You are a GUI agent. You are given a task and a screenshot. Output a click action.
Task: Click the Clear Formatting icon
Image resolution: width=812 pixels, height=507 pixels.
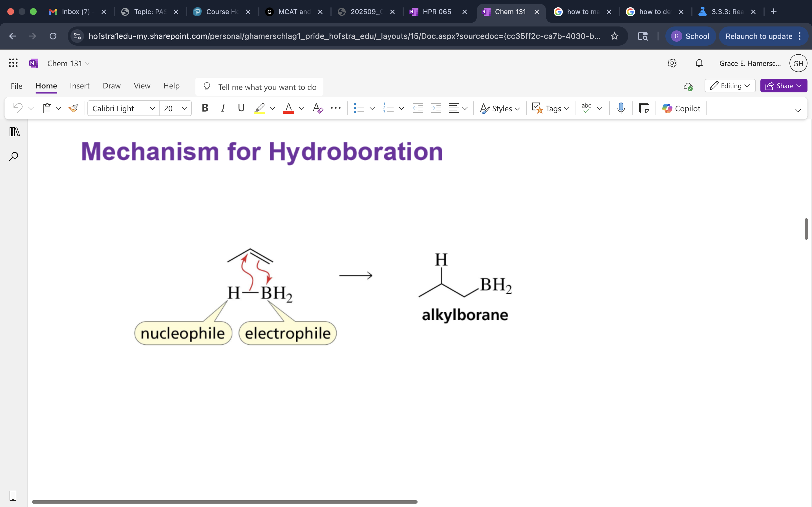click(x=317, y=108)
